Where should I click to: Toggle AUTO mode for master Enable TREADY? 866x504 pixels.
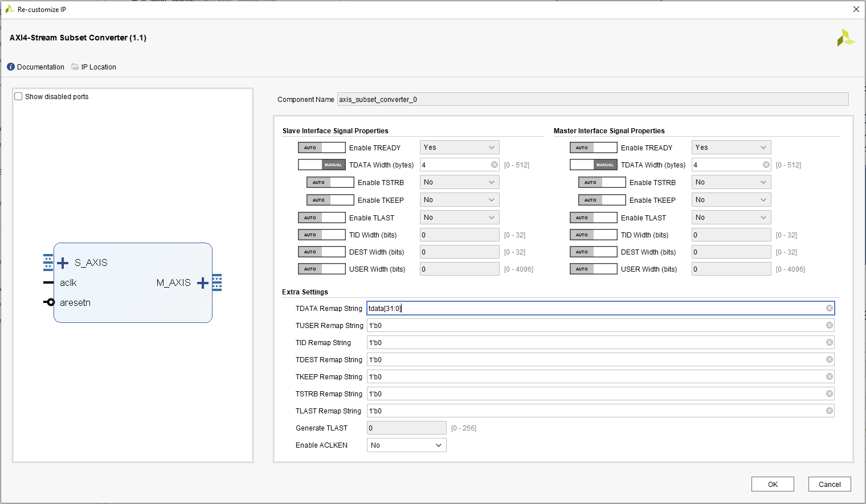point(593,147)
